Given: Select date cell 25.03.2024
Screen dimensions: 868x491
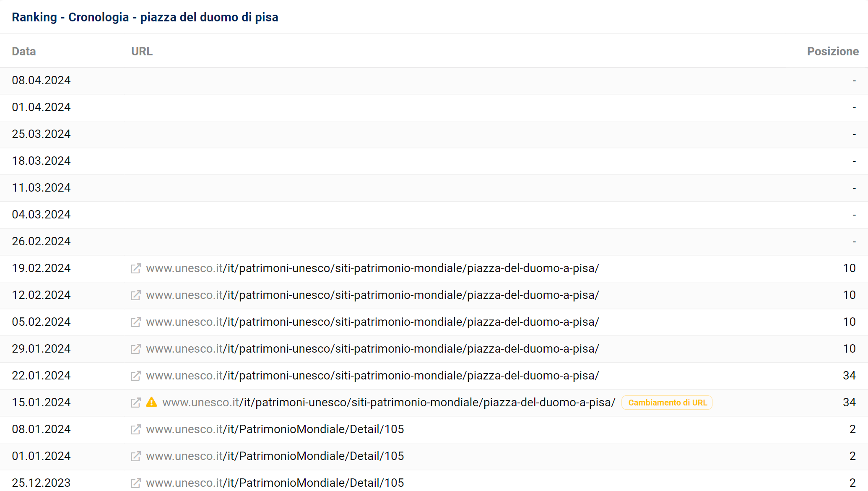Looking at the screenshot, I should tap(41, 134).
